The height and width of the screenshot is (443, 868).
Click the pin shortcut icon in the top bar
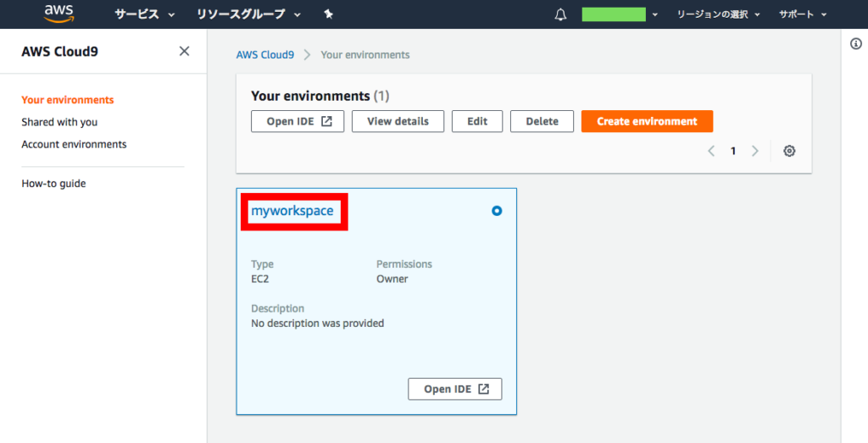328,14
